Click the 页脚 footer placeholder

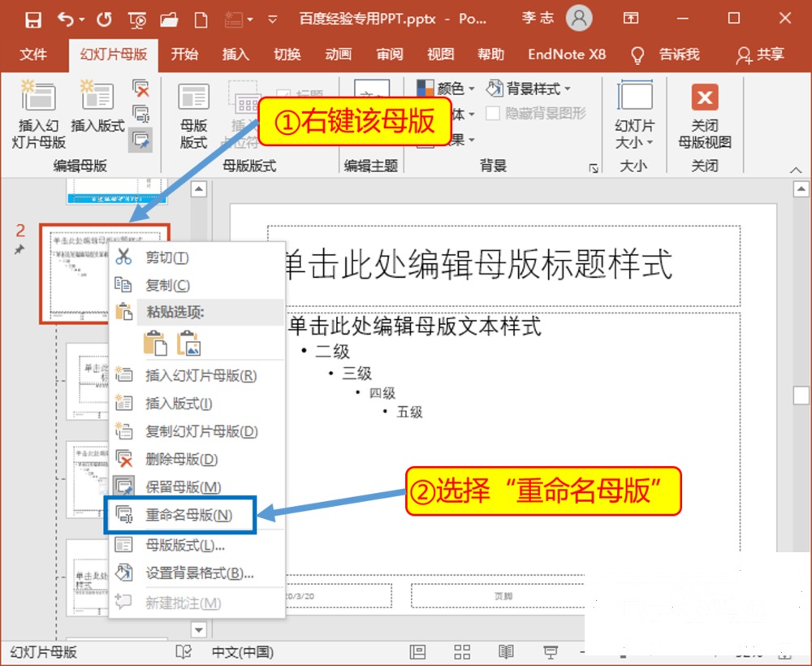click(x=503, y=596)
